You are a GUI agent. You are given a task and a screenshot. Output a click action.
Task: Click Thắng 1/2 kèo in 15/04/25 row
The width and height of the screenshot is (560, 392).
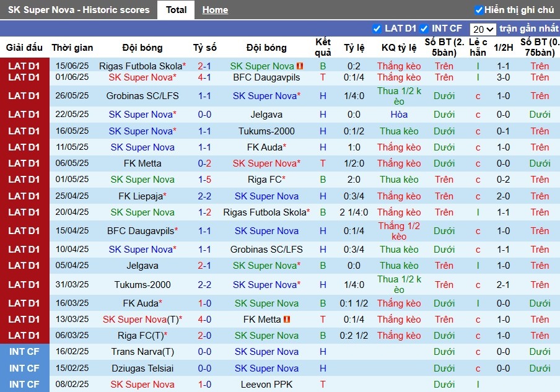point(399,231)
